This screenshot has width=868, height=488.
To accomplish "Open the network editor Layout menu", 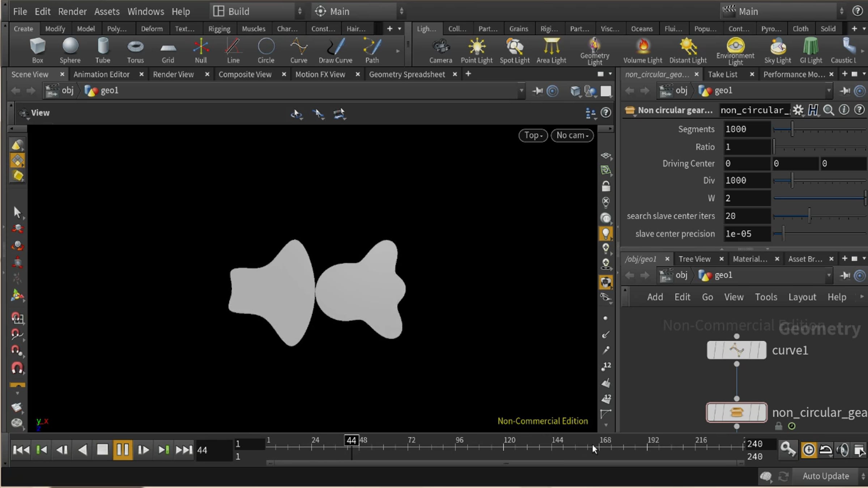I will [802, 297].
